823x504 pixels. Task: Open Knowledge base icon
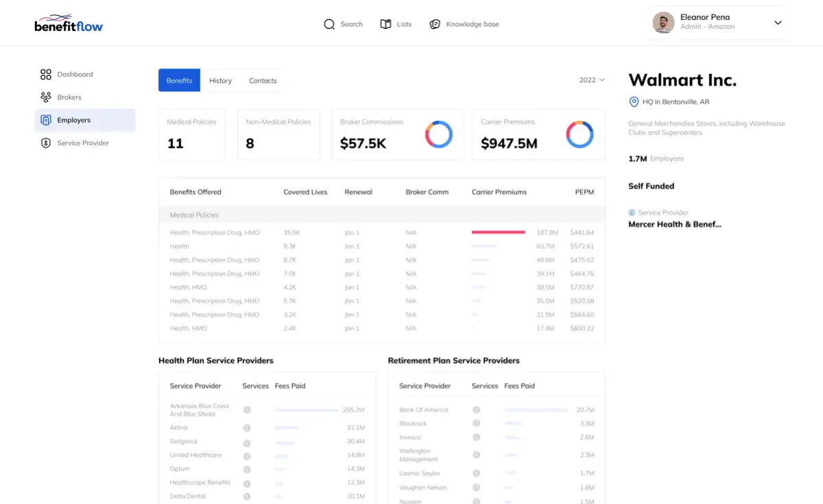(435, 24)
